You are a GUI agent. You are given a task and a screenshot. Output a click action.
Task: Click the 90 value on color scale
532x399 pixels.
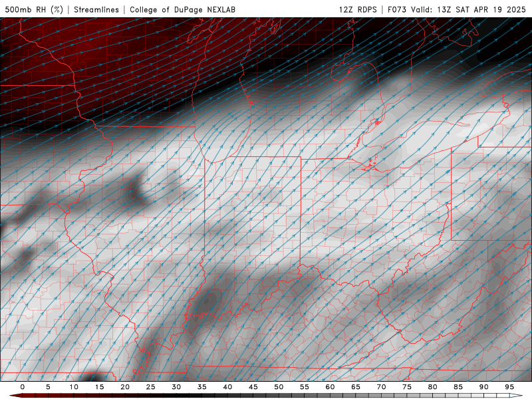click(x=484, y=387)
